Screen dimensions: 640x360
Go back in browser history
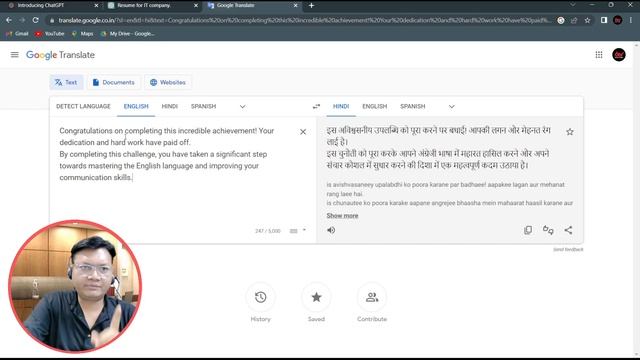pos(9,20)
